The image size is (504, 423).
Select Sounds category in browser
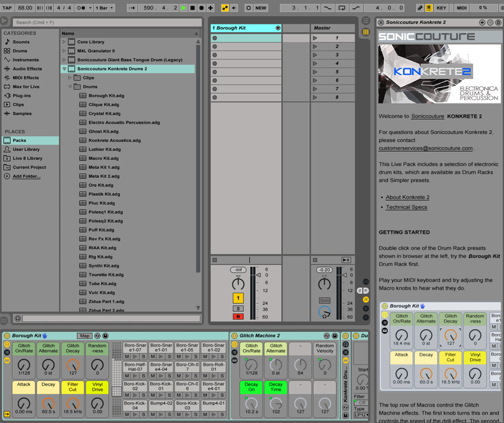click(x=21, y=42)
